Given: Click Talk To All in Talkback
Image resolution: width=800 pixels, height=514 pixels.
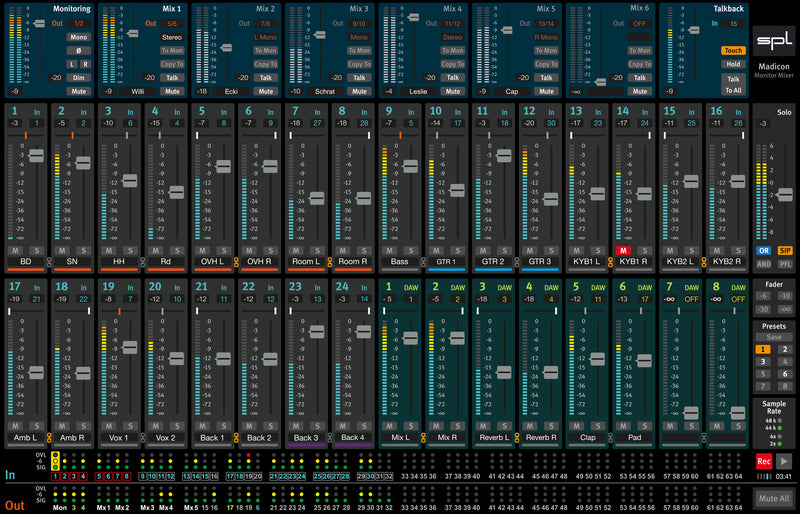Looking at the screenshot, I should (733, 85).
